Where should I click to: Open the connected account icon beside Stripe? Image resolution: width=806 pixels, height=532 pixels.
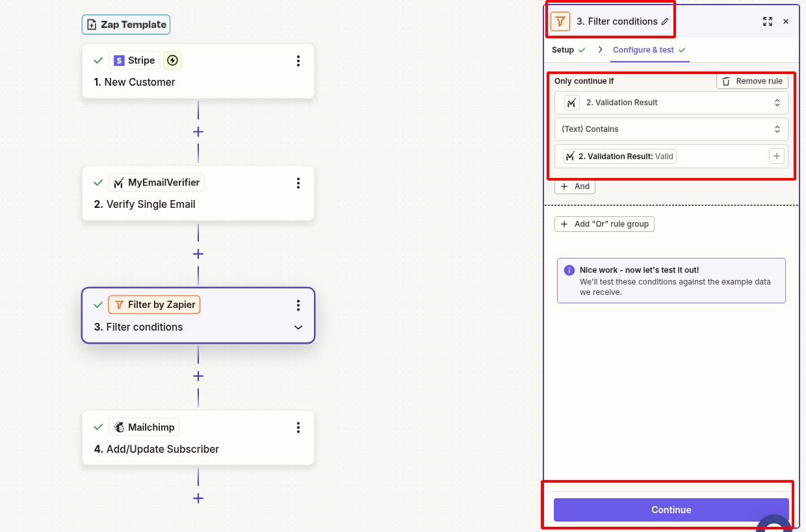pos(172,60)
